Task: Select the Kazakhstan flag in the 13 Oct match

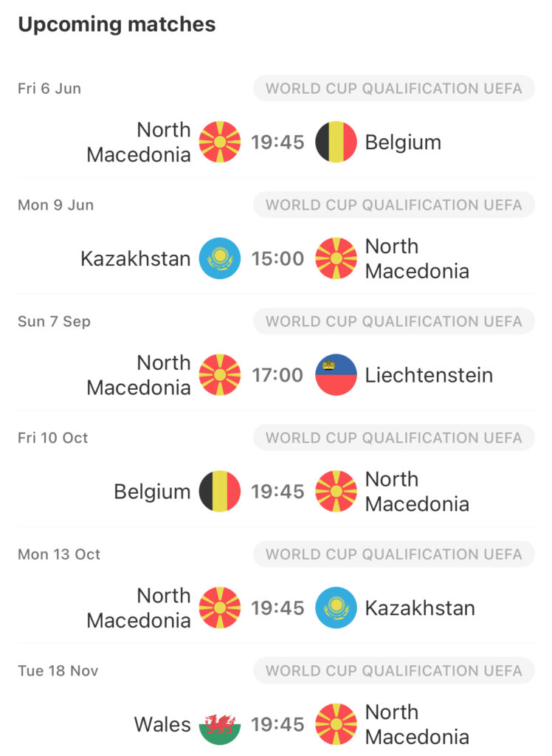Action: click(336, 608)
